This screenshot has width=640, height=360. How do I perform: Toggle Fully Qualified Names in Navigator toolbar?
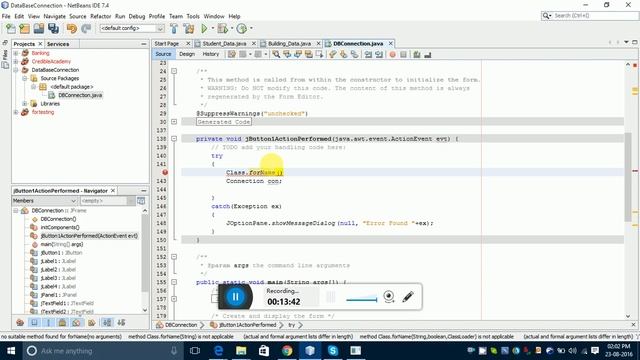[92, 323]
